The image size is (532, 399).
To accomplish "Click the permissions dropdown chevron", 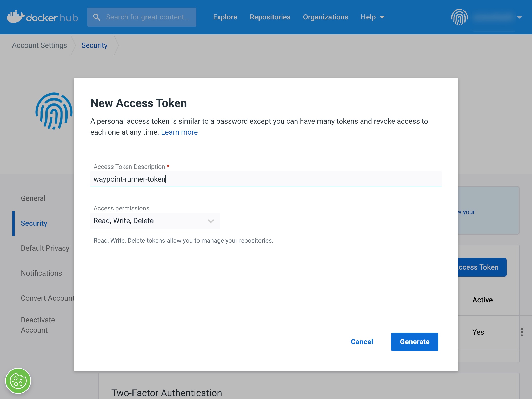I will coord(211,221).
